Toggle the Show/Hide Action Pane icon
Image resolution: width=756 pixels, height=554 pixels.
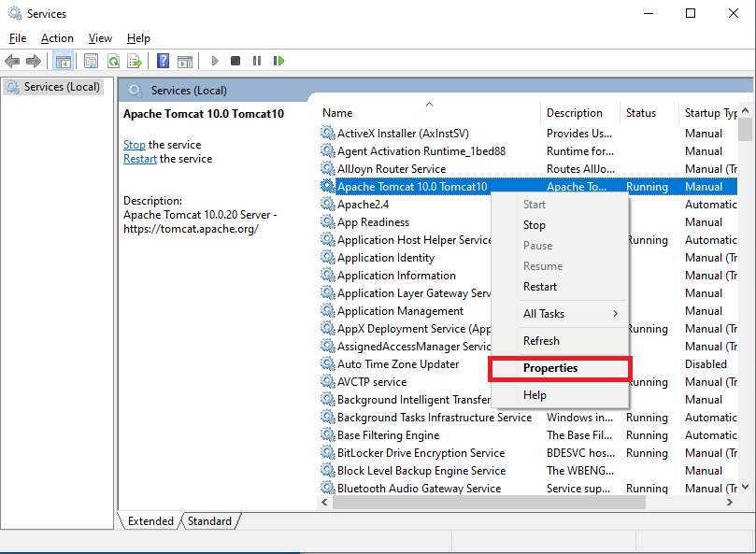[185, 62]
